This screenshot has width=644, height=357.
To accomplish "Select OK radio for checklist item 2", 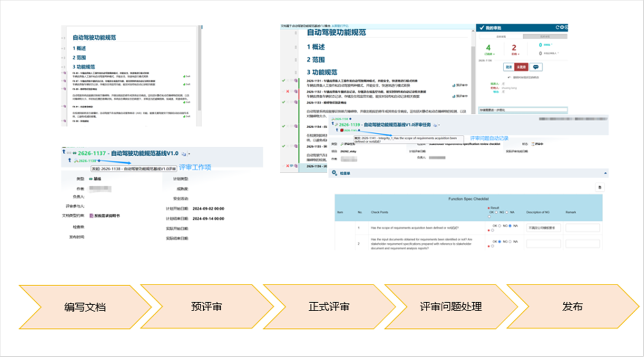I will pos(499,242).
